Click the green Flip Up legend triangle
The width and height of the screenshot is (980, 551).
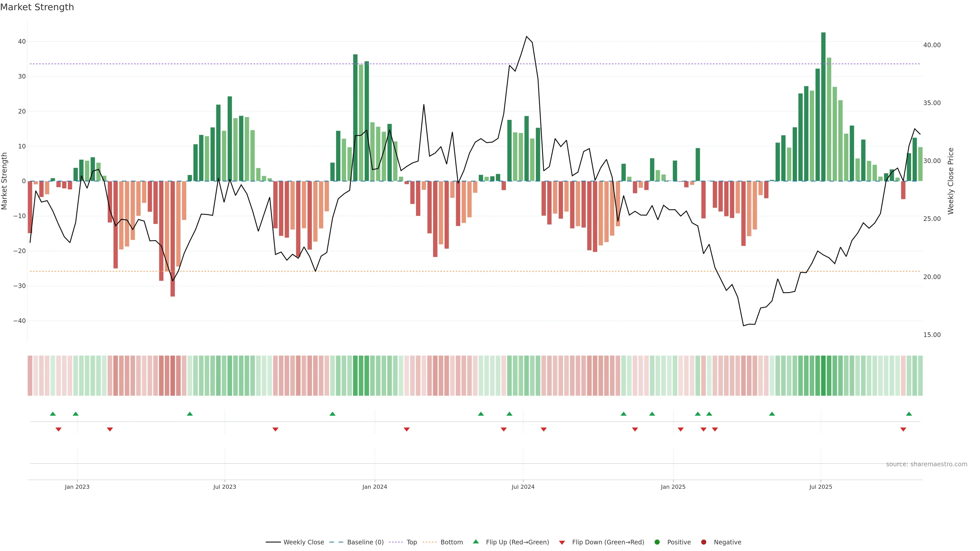tap(475, 542)
